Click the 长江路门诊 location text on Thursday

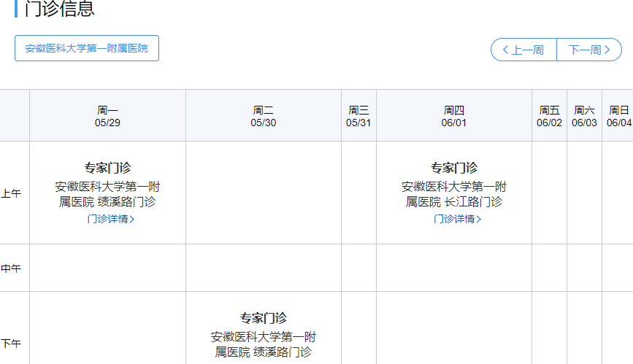coord(473,202)
